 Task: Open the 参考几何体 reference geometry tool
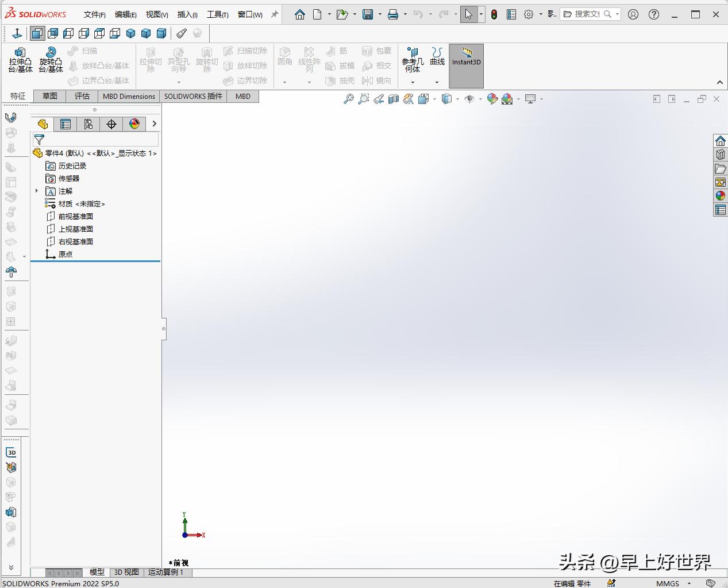(x=411, y=60)
